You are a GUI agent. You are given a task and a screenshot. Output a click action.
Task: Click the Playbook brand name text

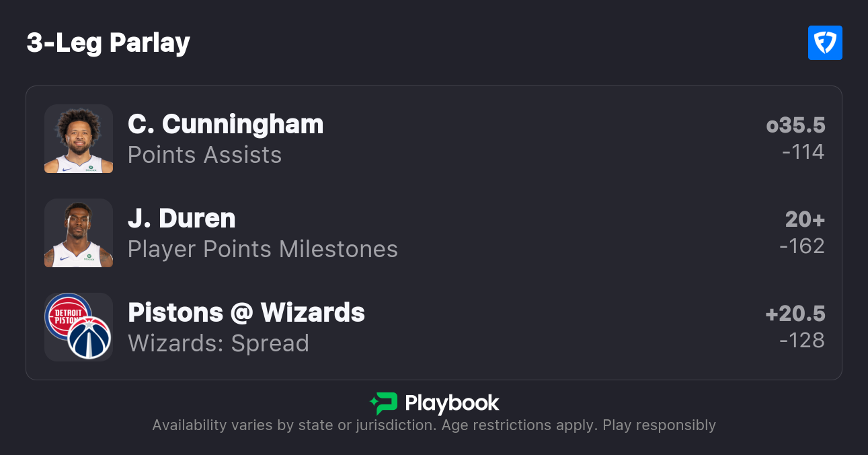pyautogui.click(x=452, y=403)
